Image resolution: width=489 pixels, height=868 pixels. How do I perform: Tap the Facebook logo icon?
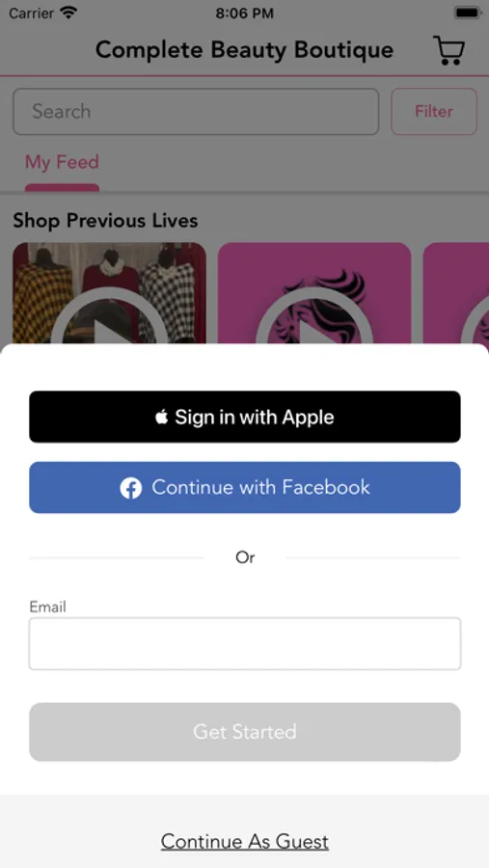131,488
